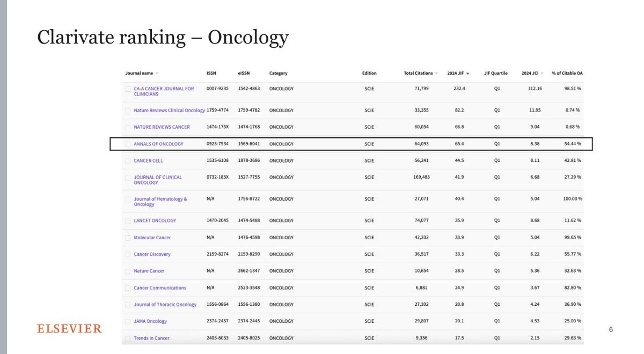The width and height of the screenshot is (644, 354).
Task: Open CA-A Cancer Journal for Clinicians link
Action: pyautogui.click(x=164, y=91)
